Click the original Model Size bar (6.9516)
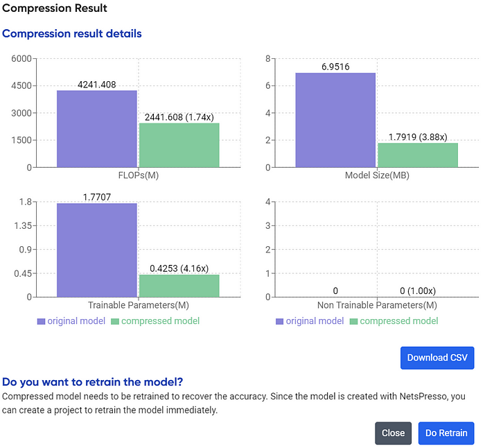 [x=335, y=120]
